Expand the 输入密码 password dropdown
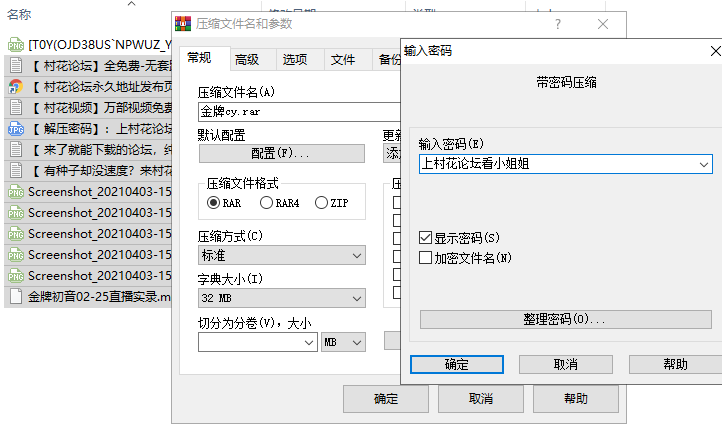This screenshot has width=722, height=435. 704,164
